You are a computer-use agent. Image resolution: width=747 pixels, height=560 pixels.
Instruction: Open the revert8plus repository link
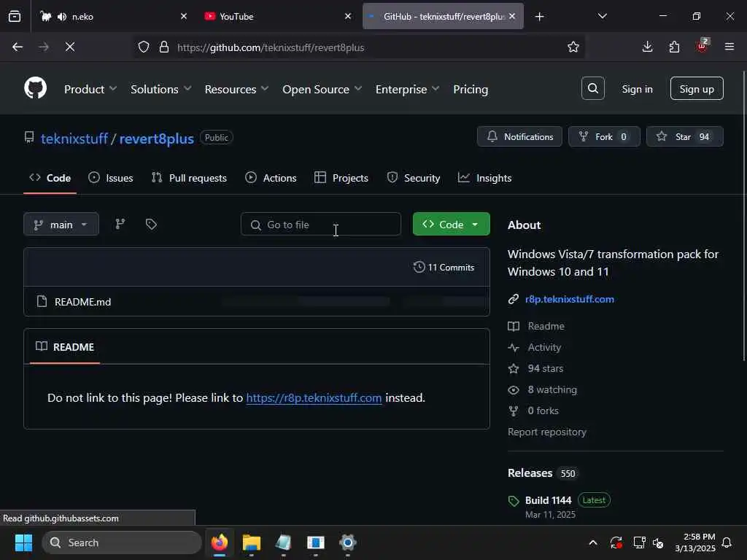(156, 139)
